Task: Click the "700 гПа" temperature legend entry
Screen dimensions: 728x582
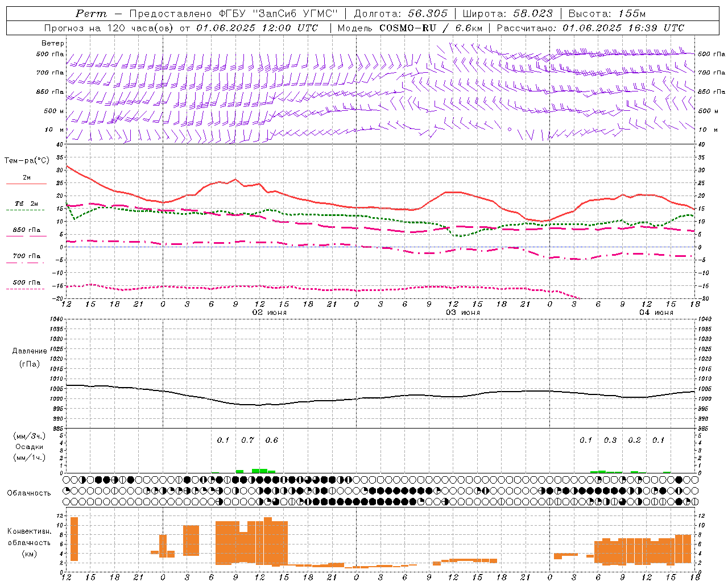Action: pos(26,256)
